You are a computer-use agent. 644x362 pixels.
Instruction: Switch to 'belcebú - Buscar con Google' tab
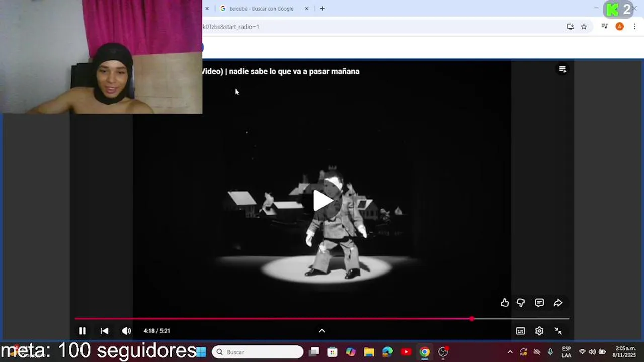(262, 9)
